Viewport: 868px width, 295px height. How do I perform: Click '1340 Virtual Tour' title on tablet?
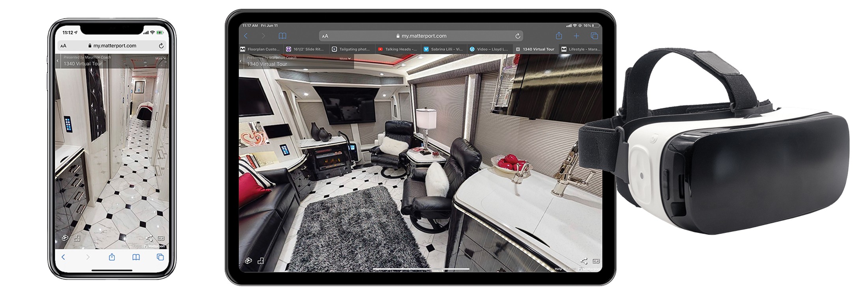(x=267, y=64)
